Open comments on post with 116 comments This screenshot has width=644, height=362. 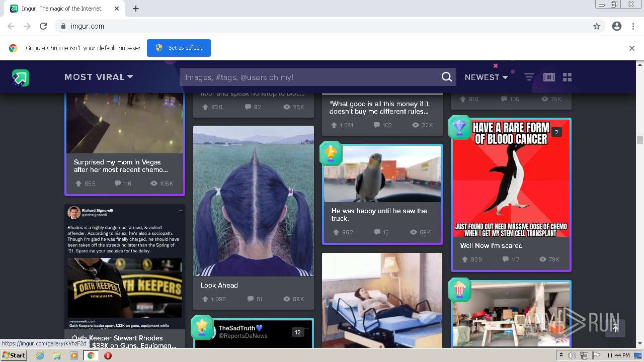coord(123,184)
